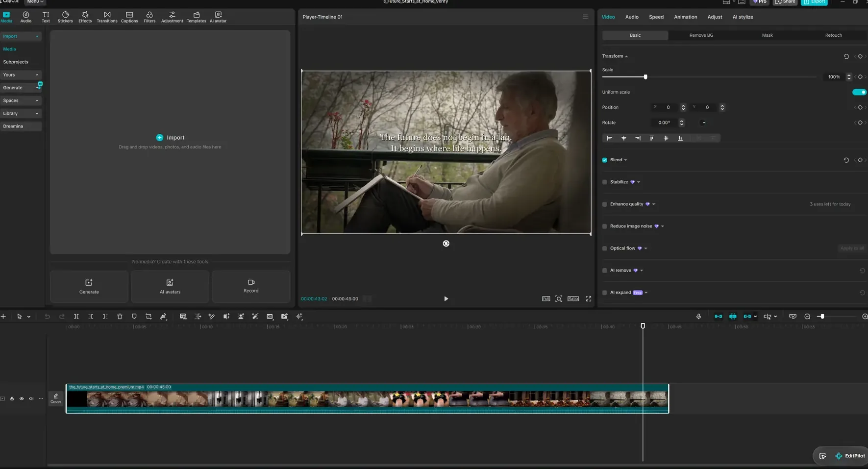This screenshot has width=868, height=469.
Task: Mute the video track audio
Action: coord(31,398)
